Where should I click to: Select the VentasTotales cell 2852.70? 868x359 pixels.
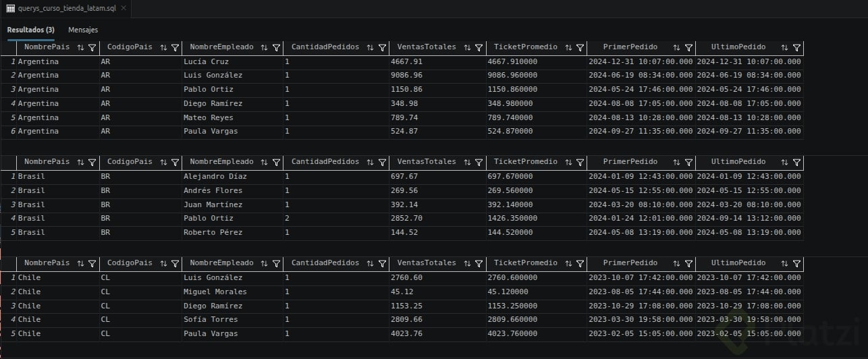(x=437, y=218)
